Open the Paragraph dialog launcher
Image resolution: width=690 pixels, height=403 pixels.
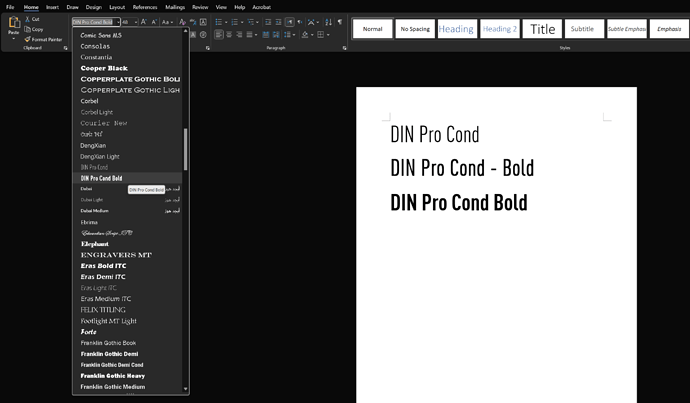click(345, 48)
